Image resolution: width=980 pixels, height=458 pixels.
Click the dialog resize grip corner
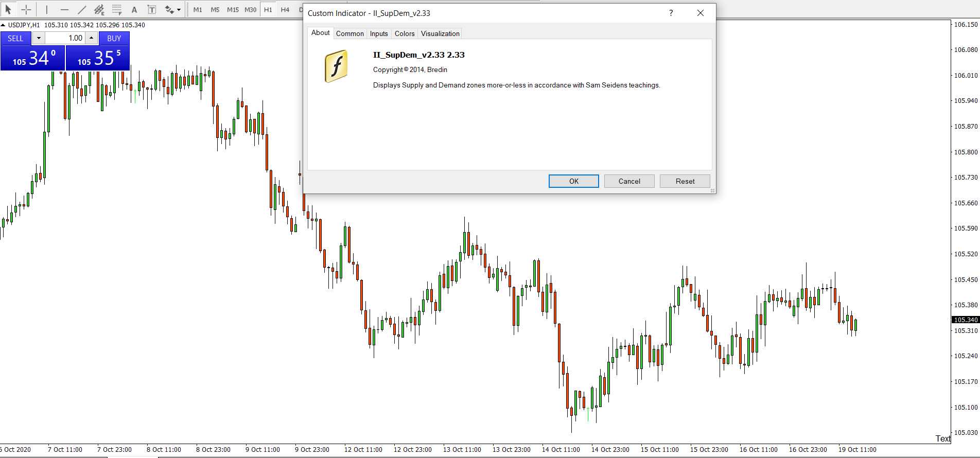(x=713, y=190)
